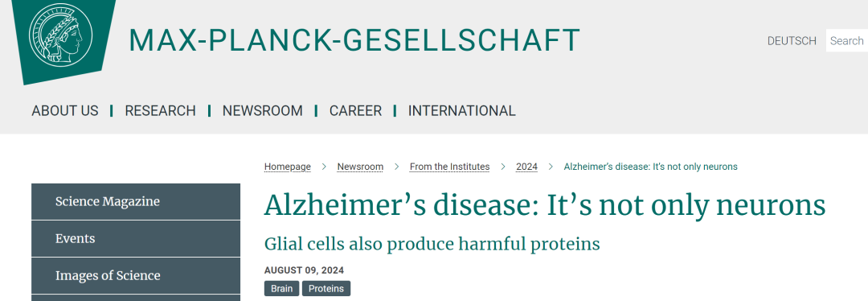
Task: Select the Newsroom breadcrumb link
Action: [360, 167]
